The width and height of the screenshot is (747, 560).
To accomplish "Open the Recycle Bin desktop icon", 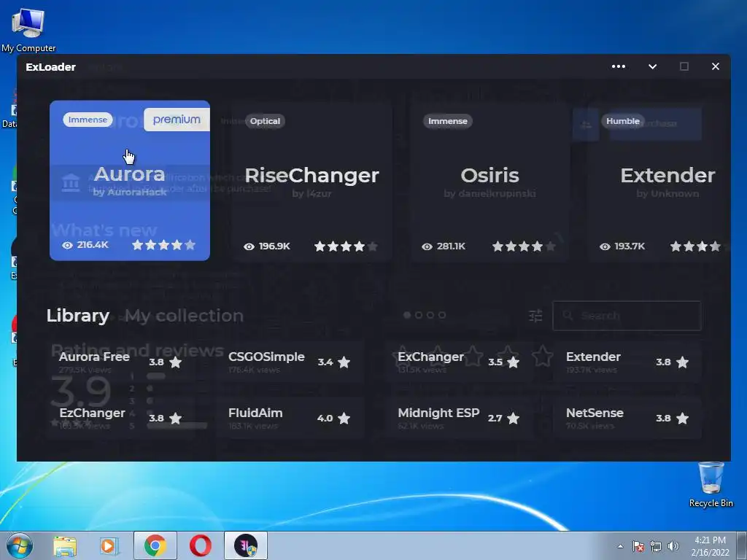I will (711, 485).
